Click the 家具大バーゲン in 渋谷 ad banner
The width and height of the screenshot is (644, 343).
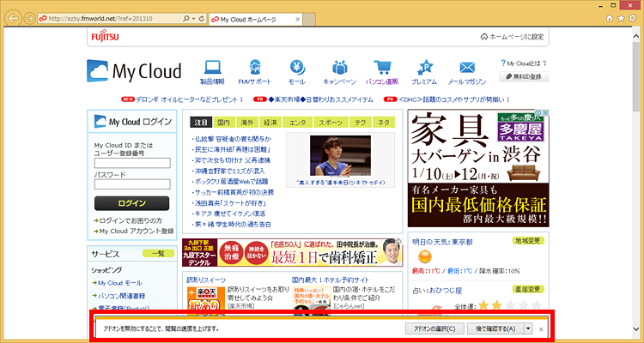point(477,168)
